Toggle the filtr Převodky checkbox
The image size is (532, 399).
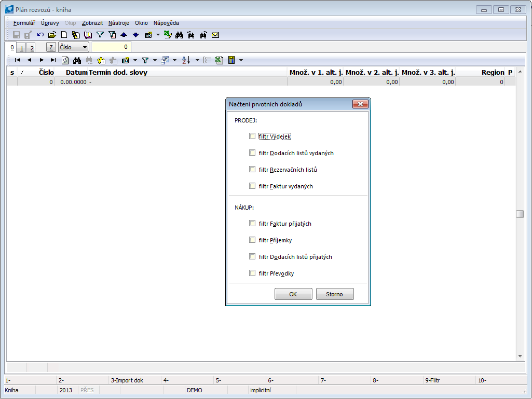pyautogui.click(x=252, y=273)
